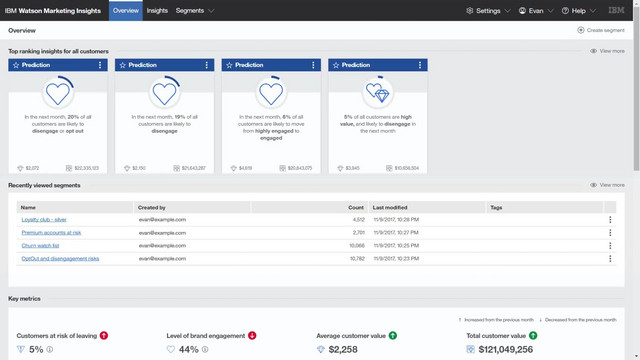This screenshot has width=640, height=360.
Task: Open the Help menu label
Action: [579, 11]
